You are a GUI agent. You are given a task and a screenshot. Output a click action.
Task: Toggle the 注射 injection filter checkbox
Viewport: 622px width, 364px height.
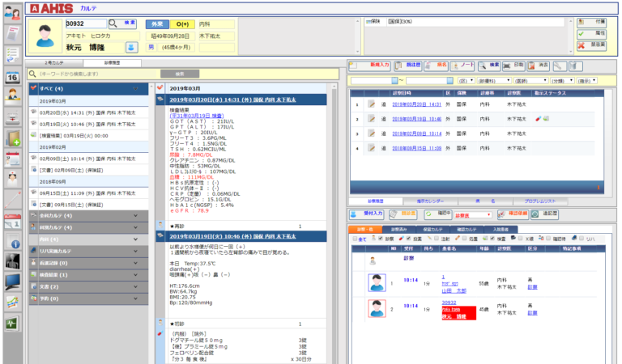436,239
